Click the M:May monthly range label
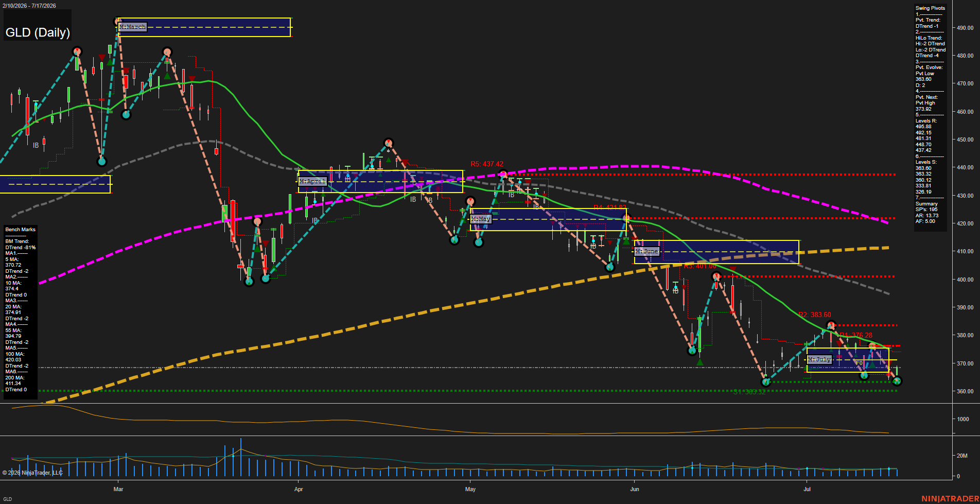 pos(481,219)
